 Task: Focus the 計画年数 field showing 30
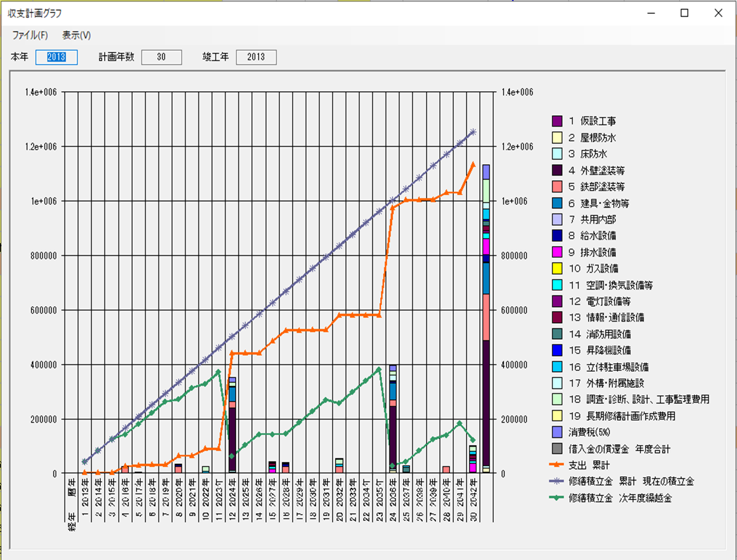pyautogui.click(x=161, y=57)
